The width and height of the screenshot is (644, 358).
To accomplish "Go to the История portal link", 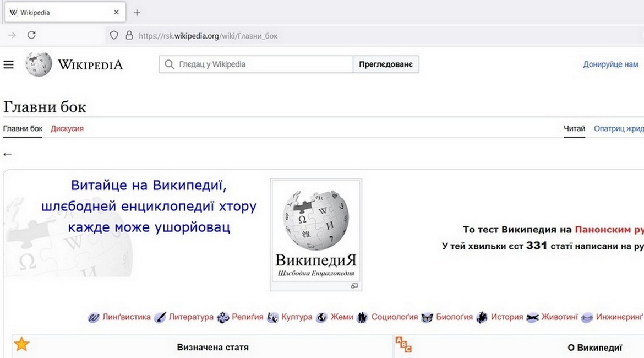I will pos(506,317).
